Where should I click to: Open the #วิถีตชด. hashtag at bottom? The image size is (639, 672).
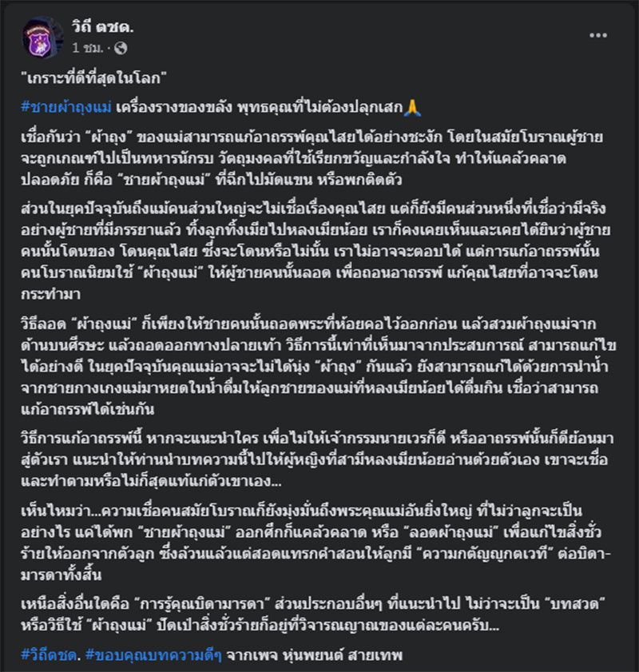point(50,655)
